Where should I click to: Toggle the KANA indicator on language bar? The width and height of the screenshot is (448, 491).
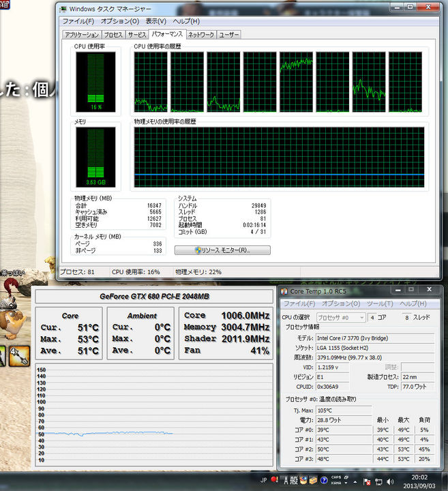[336, 483]
